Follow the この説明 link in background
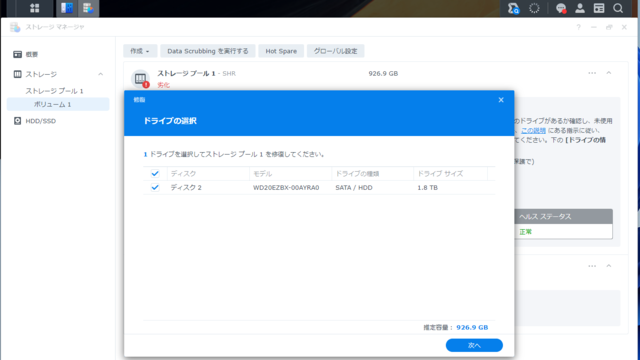Image resolution: width=640 pixels, height=360 pixels. click(x=533, y=131)
